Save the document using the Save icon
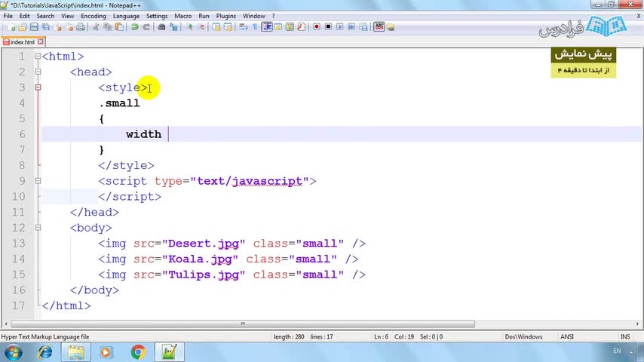This screenshot has height=362, width=644. click(x=34, y=27)
